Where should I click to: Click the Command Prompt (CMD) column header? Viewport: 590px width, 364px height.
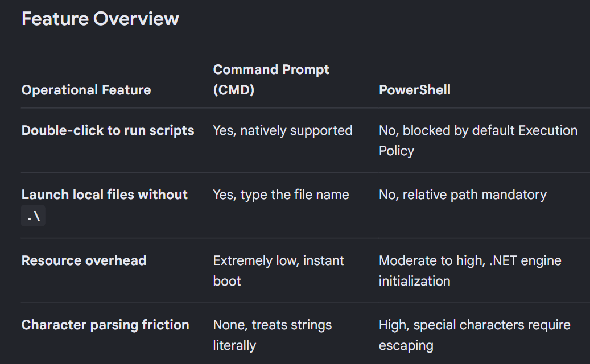(271, 80)
